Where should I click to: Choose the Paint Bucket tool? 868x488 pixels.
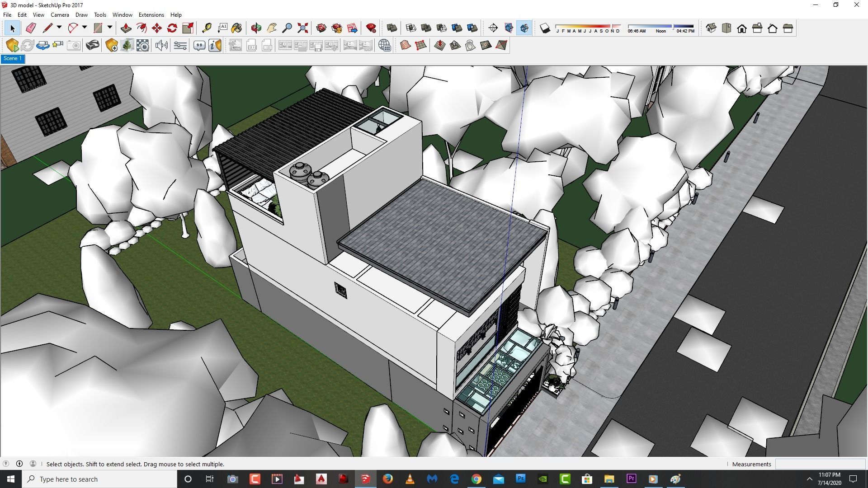click(x=237, y=28)
